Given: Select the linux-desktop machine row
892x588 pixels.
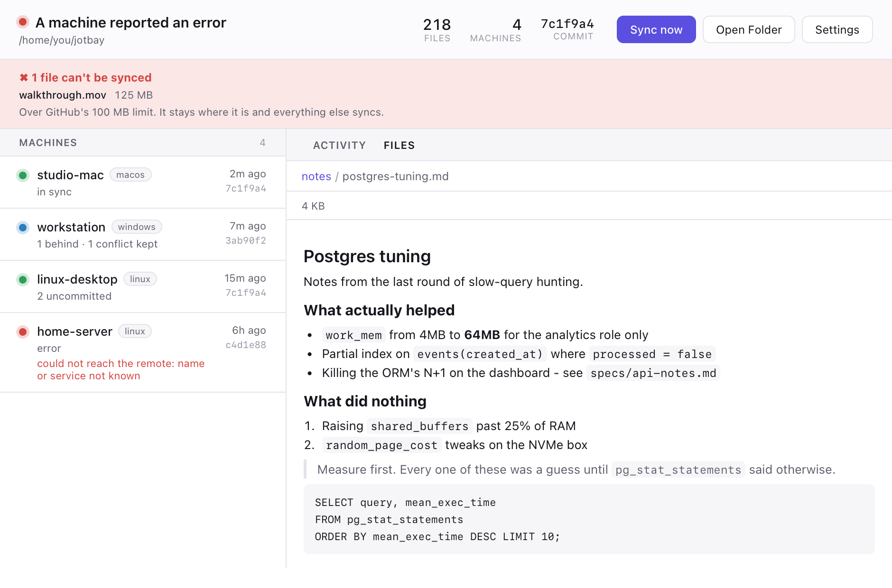Looking at the screenshot, I should pyautogui.click(x=143, y=286).
